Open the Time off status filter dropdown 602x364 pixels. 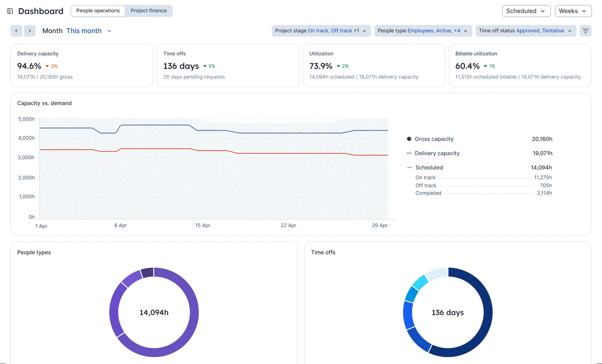[x=526, y=31]
